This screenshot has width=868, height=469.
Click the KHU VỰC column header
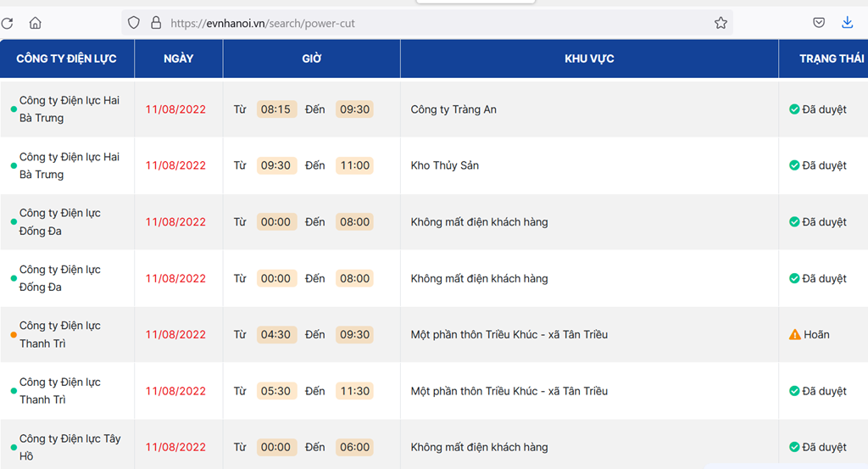point(589,59)
